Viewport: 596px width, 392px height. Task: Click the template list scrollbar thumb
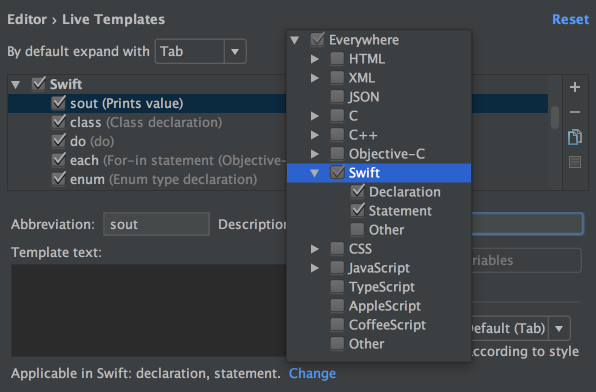(x=555, y=117)
